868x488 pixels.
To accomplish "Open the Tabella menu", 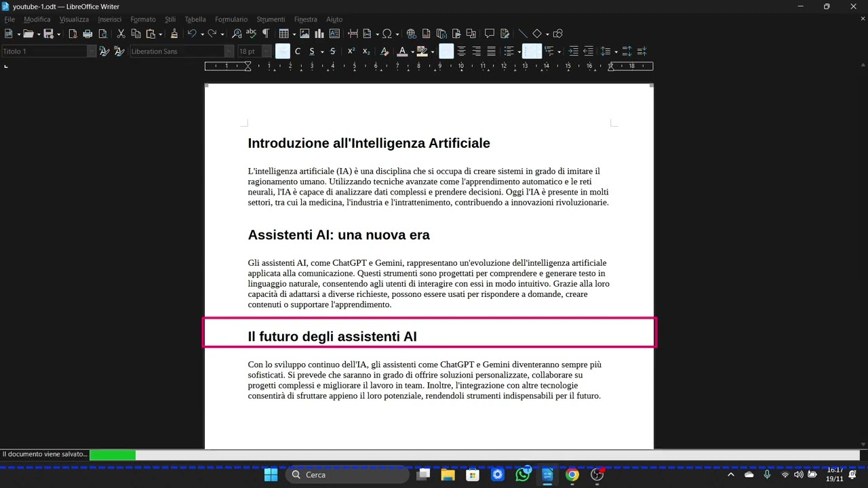I will point(195,19).
